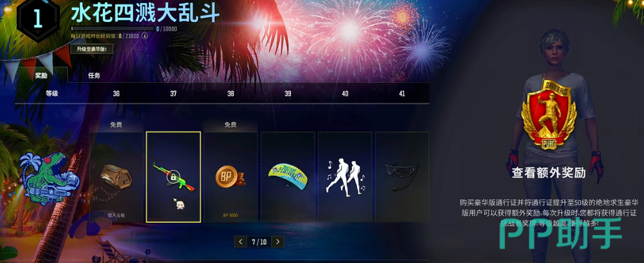Go to the next rewards page arrow
644x263 pixels.
278,242
